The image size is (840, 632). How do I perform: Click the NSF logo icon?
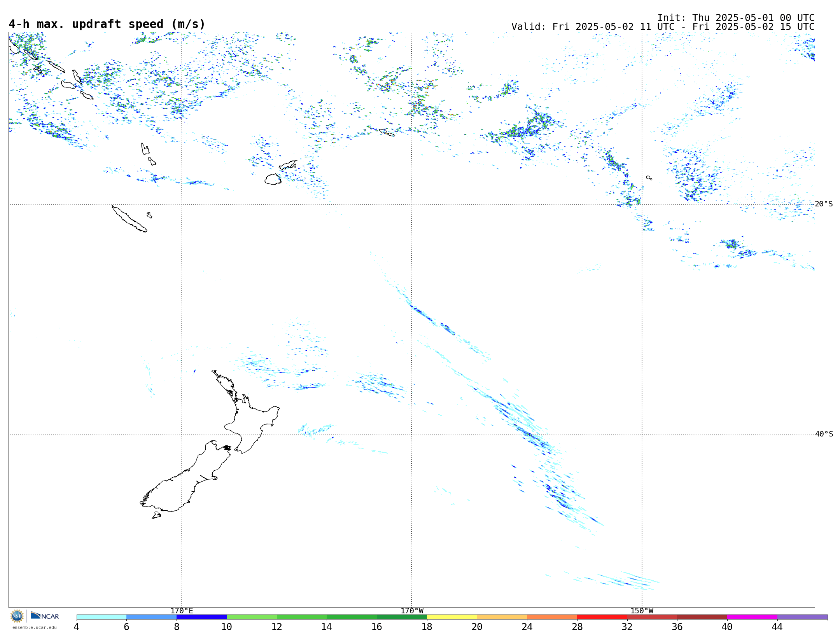point(17,616)
